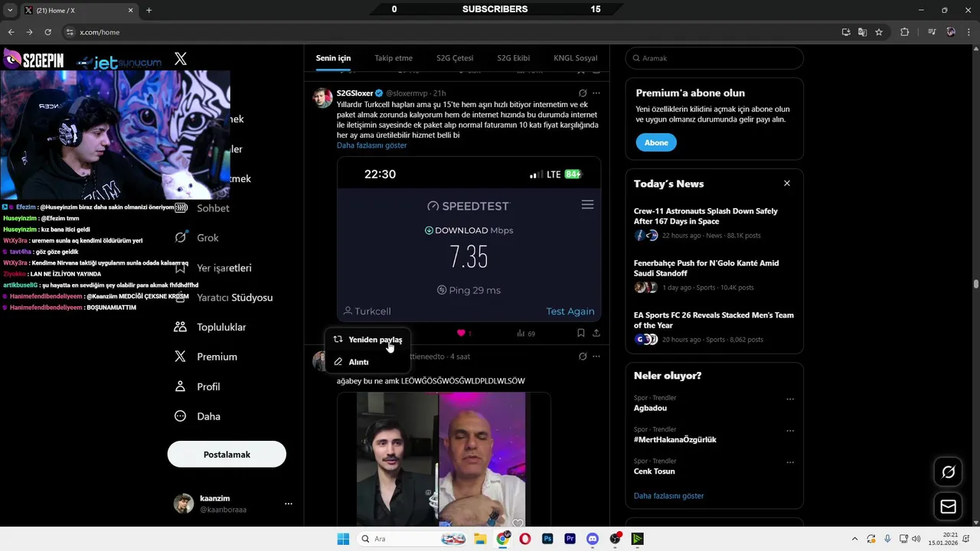Open options for 'Agbadou' trend
Screen dimensions: 980x551
point(790,399)
